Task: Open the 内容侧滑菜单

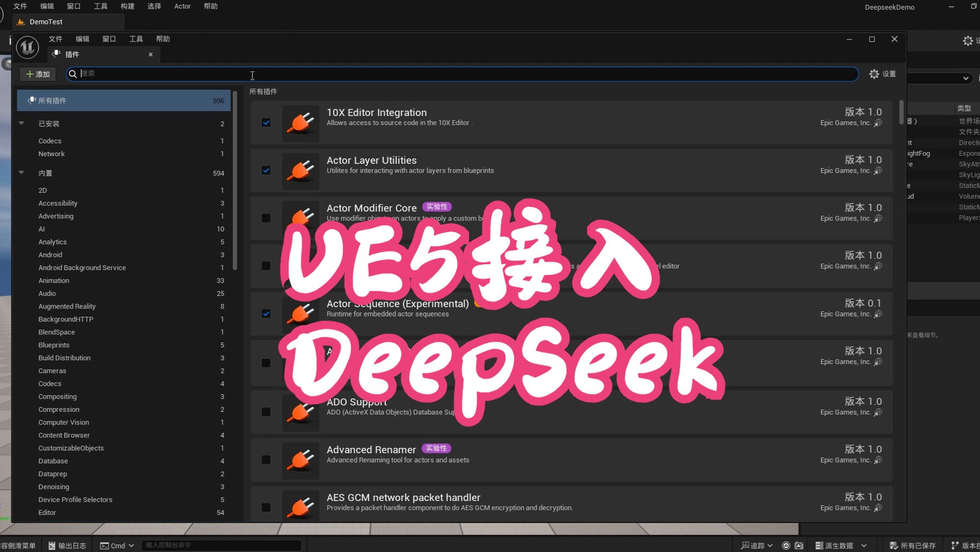Action: pos(19,545)
